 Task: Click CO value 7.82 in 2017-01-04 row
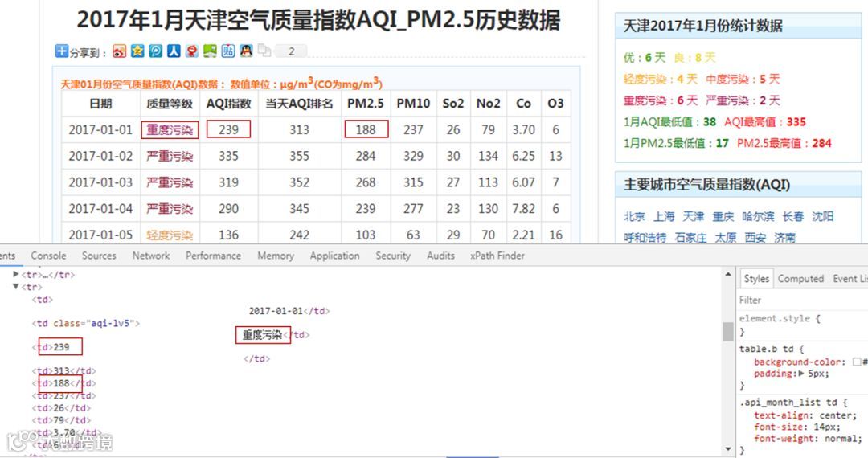[x=523, y=209]
